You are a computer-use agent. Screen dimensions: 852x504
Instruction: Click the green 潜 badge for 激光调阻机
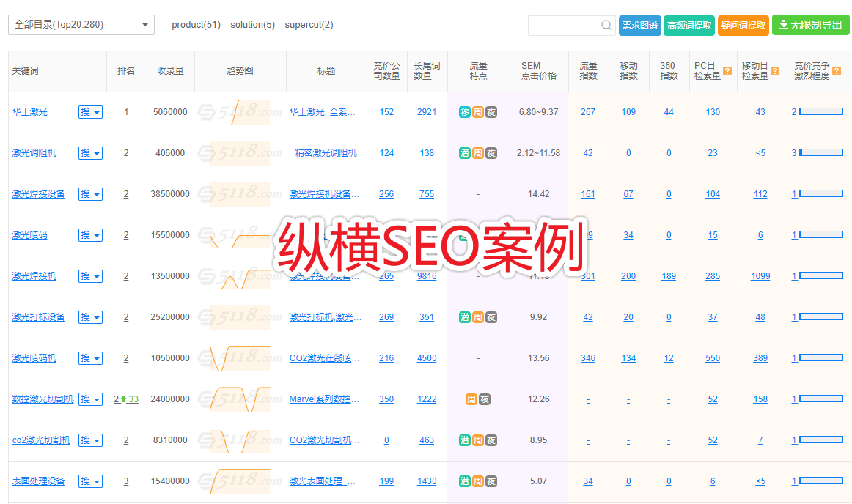465,152
